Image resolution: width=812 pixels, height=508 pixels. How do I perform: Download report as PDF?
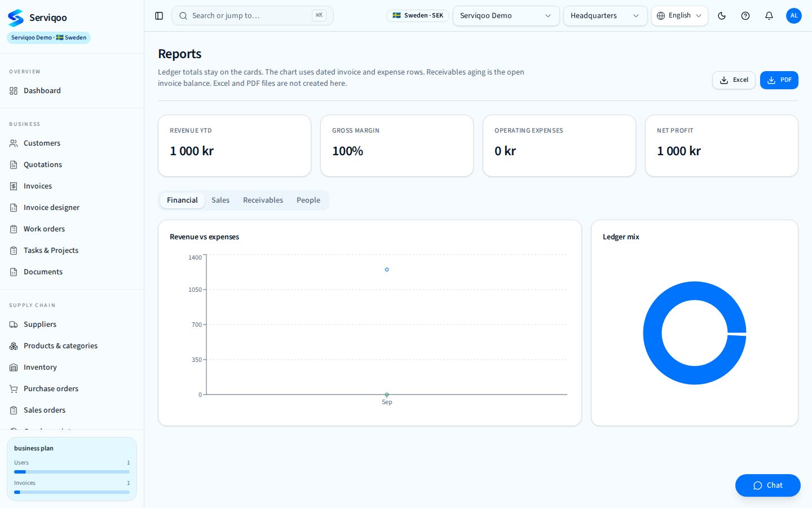[779, 80]
